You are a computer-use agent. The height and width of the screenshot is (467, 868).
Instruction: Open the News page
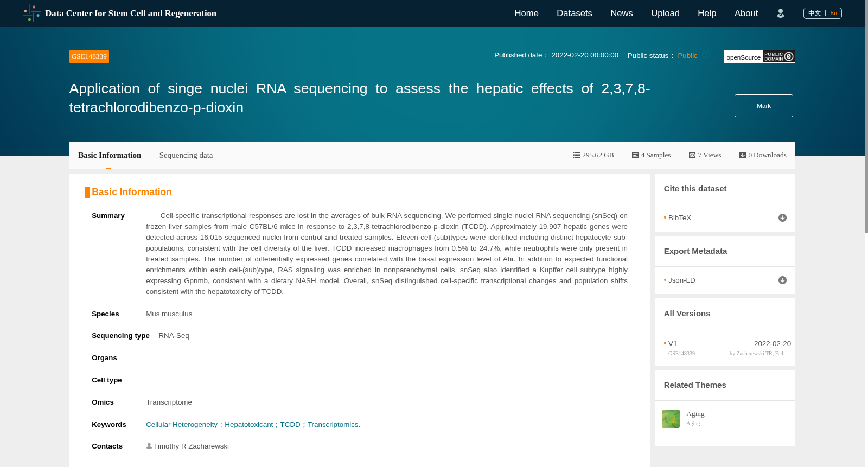(x=621, y=13)
